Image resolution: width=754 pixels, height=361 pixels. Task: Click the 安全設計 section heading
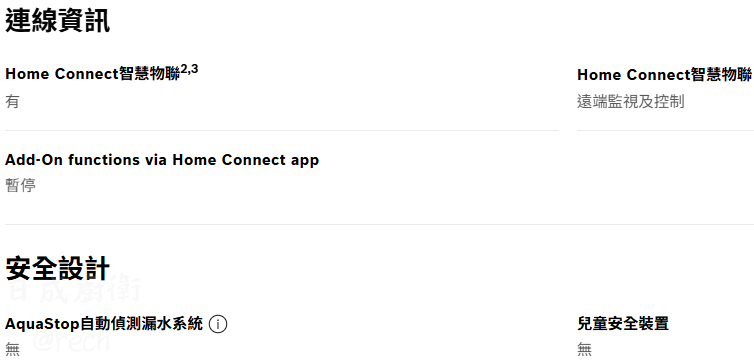[x=58, y=268]
